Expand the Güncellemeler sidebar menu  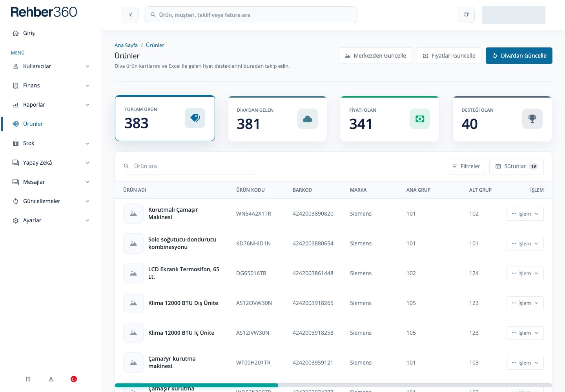coord(51,201)
